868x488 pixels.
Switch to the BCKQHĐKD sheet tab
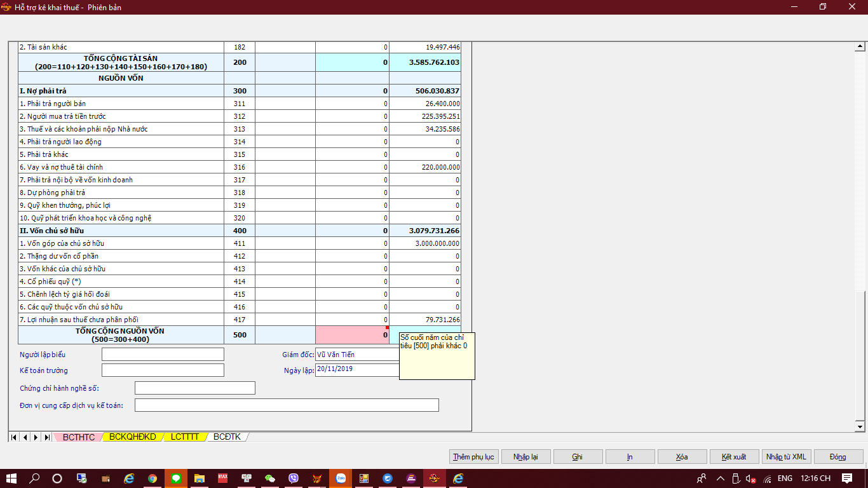pyautogui.click(x=132, y=437)
